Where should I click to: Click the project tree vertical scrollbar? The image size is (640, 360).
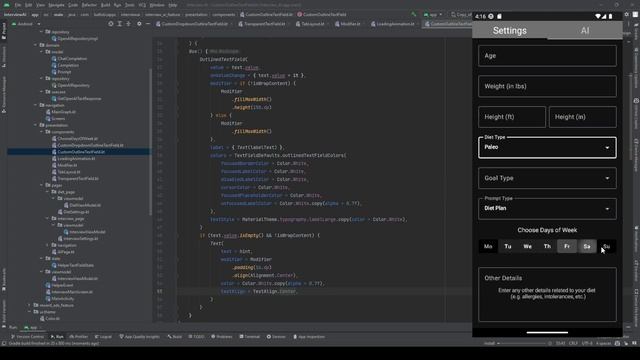150,141
